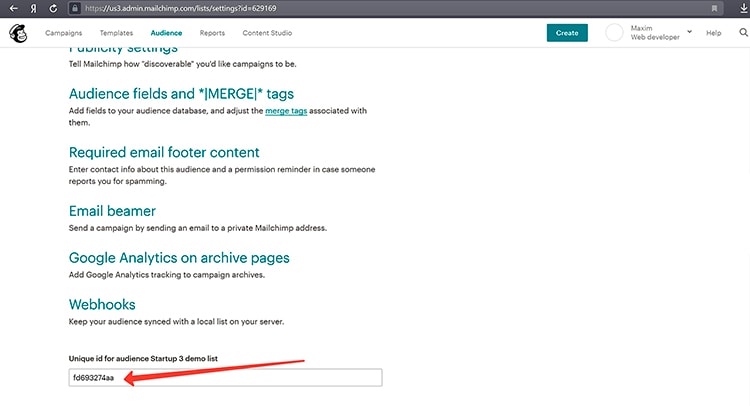Click the browser back arrow
The width and height of the screenshot is (750, 406).
tap(13, 8)
